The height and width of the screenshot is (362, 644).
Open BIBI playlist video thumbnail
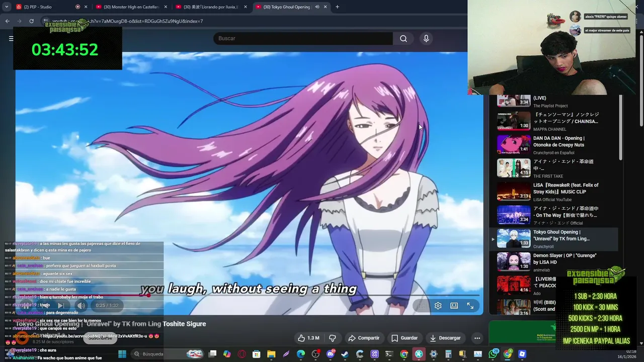514,307
